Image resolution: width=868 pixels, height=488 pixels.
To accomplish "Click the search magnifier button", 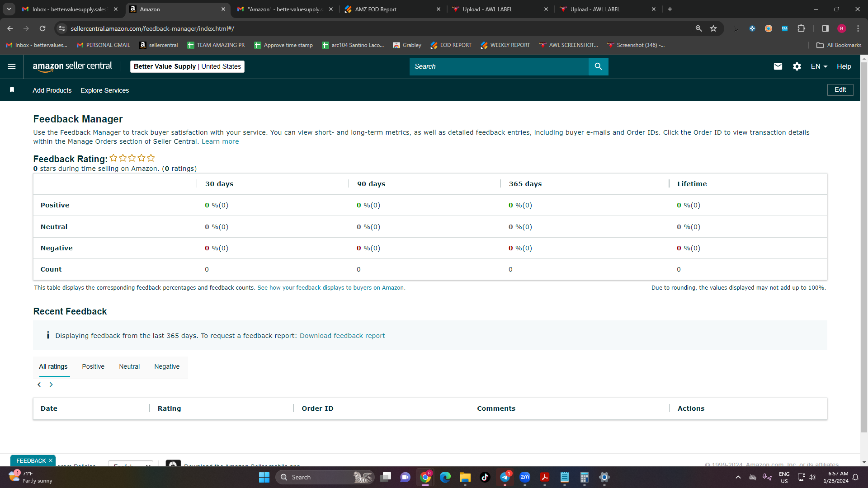I will [598, 66].
